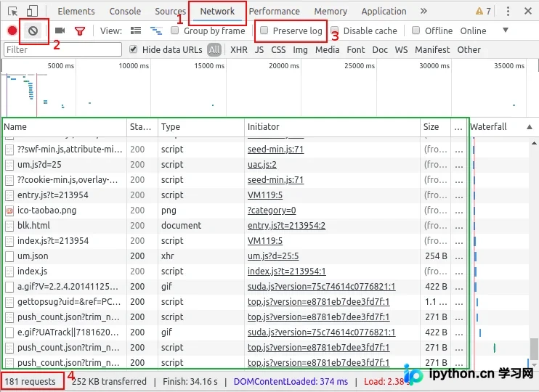Screen dimensions: 539x392
Task: Click the ico-taobao.png file icon
Action: (9, 211)
